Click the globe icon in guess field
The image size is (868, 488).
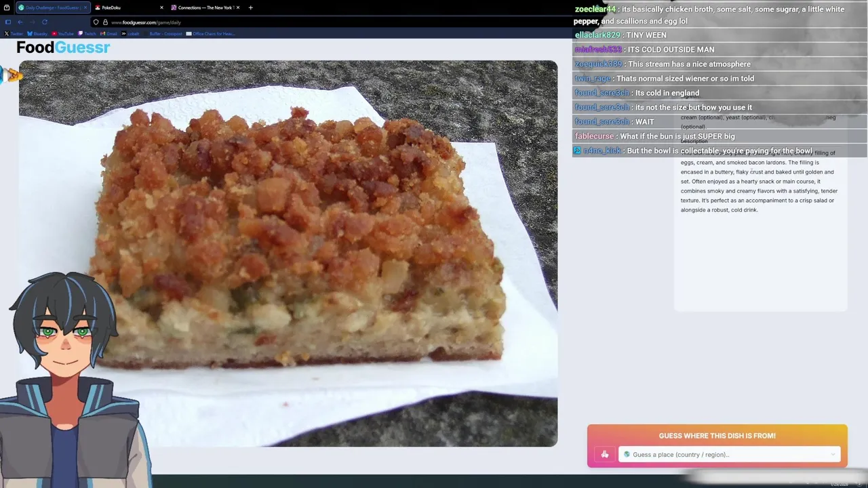tap(627, 454)
